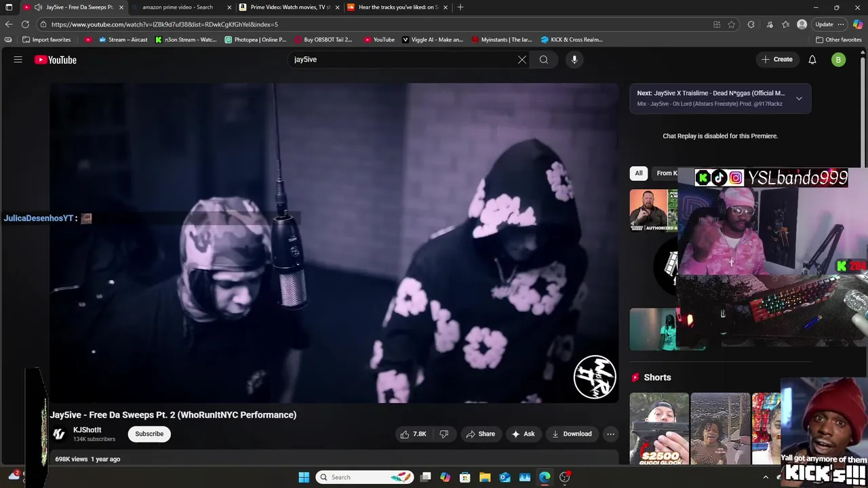Open Edge Settings and more ellipsis

pyautogui.click(x=841, y=24)
